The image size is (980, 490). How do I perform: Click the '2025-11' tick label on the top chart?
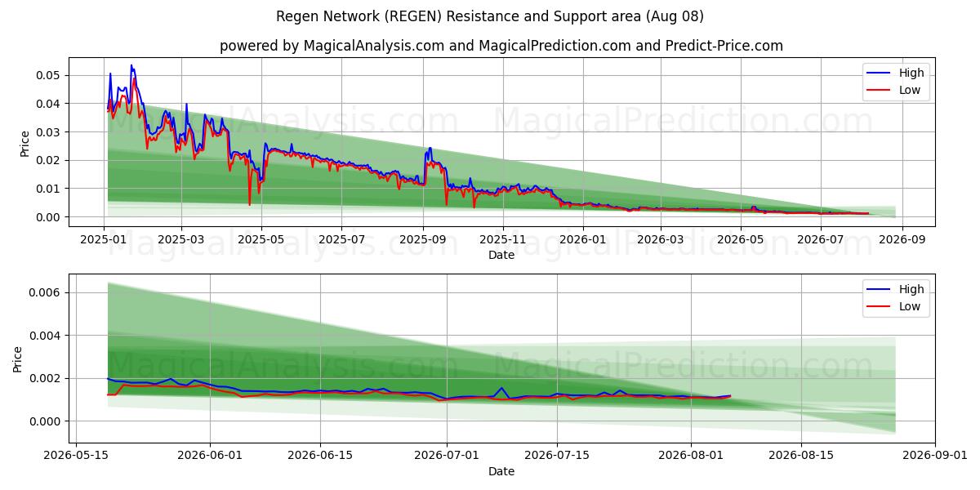tap(502, 239)
